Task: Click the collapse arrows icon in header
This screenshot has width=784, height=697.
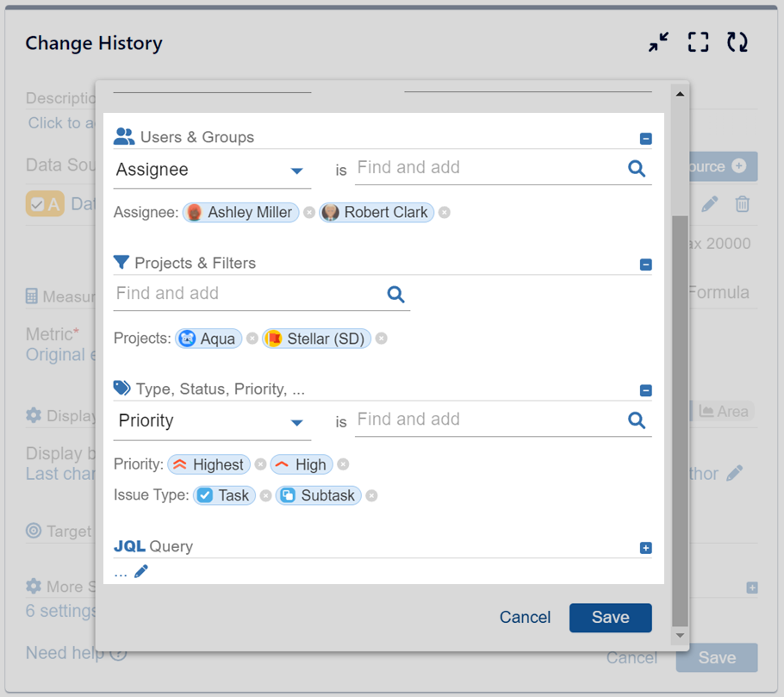Action: click(659, 42)
